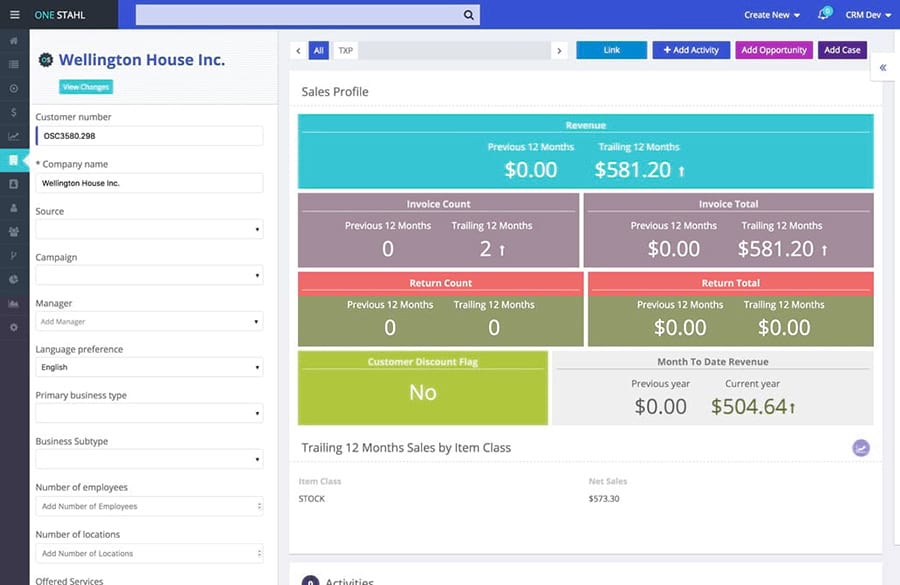900x585 pixels.
Task: Click the Customer number input field
Action: (149, 136)
